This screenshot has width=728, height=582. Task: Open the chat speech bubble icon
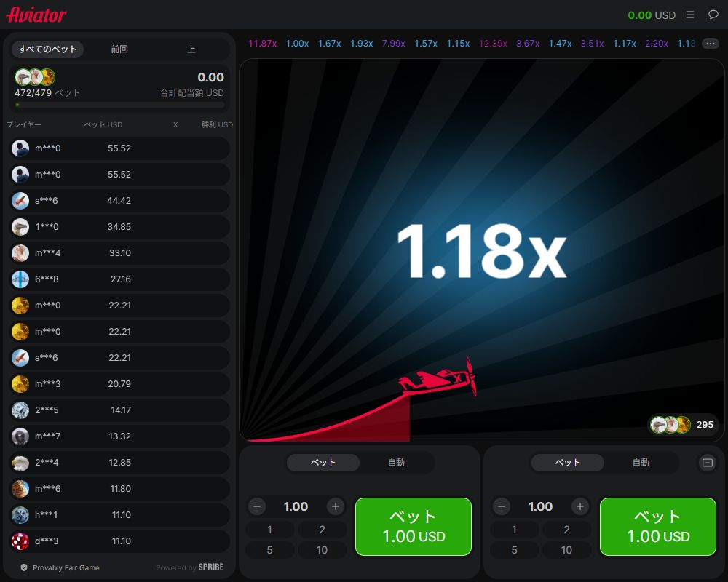[x=713, y=15]
